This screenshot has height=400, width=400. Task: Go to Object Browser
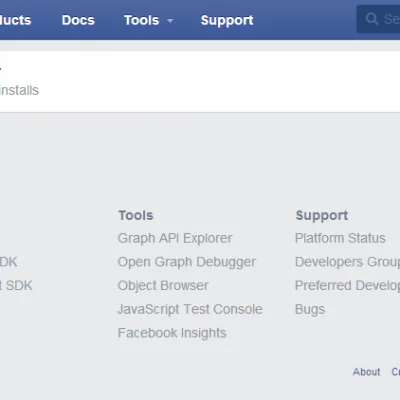pos(163,286)
